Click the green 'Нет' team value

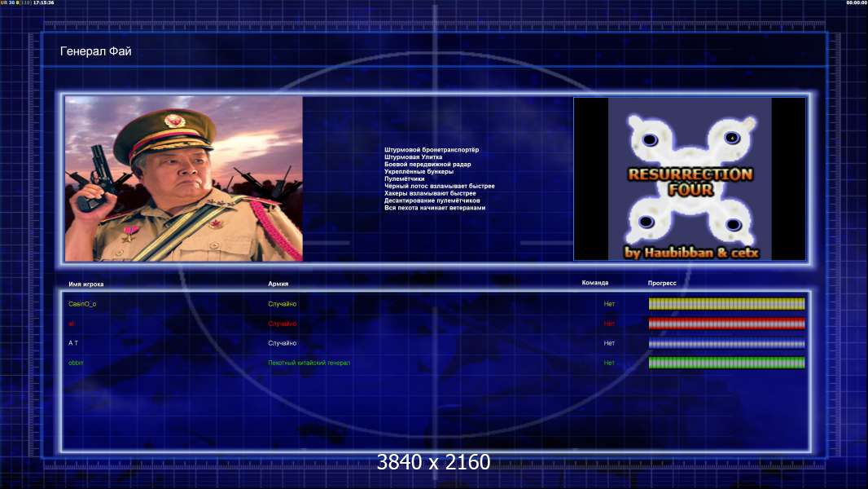click(609, 363)
